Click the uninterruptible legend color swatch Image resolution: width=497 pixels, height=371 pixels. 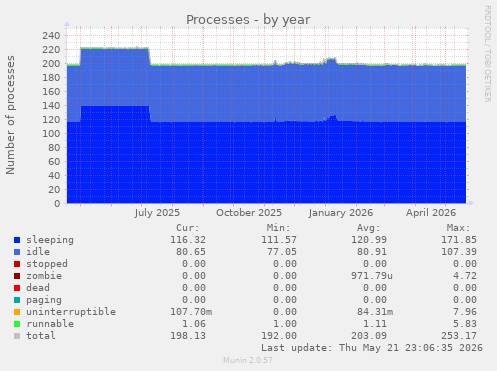(x=17, y=312)
